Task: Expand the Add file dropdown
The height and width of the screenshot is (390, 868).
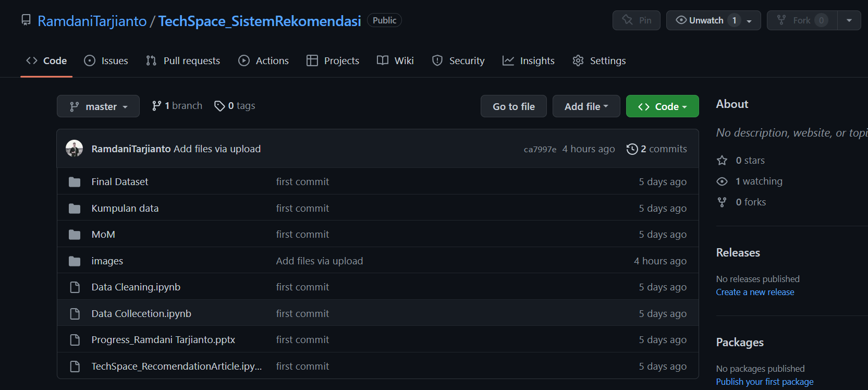Action: [586, 106]
